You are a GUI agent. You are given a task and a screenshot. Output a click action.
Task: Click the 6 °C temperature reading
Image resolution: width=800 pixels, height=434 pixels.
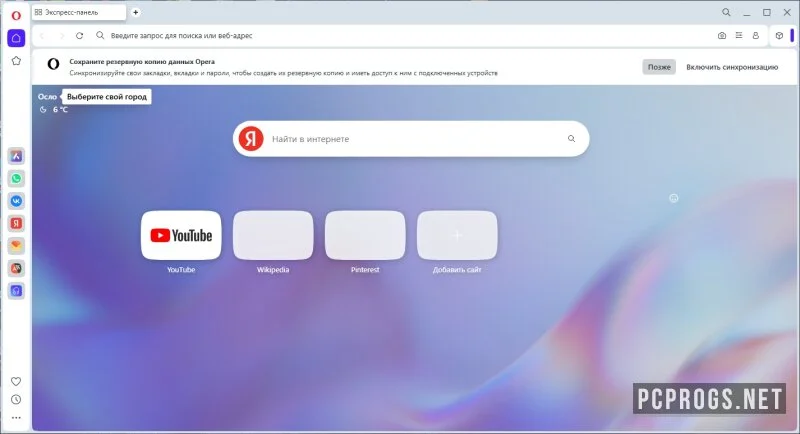click(x=60, y=110)
